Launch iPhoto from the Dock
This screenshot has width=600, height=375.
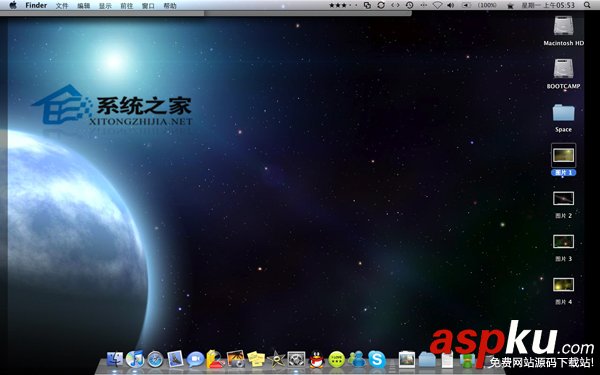tap(236, 359)
